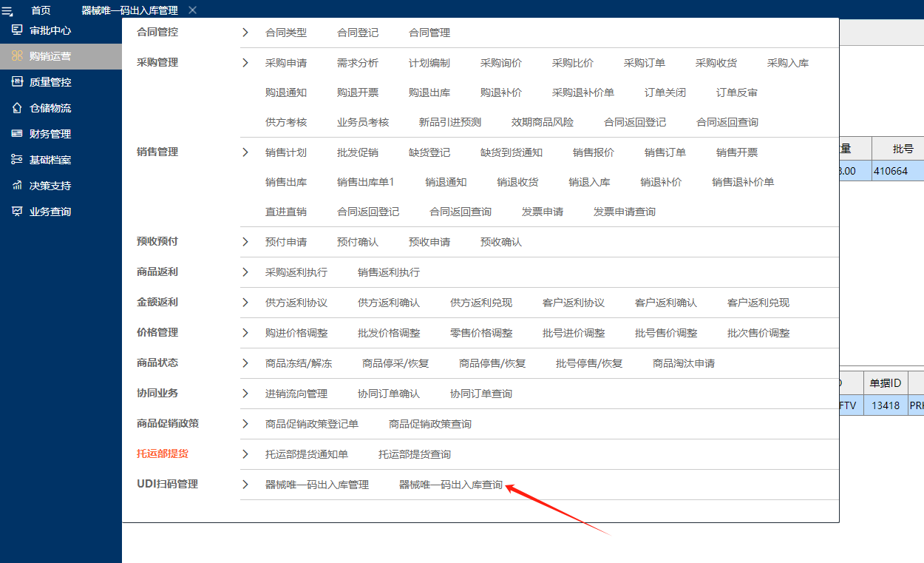The height and width of the screenshot is (563, 924).
Task: Open 基础档案 in the sidebar
Action: point(50,160)
